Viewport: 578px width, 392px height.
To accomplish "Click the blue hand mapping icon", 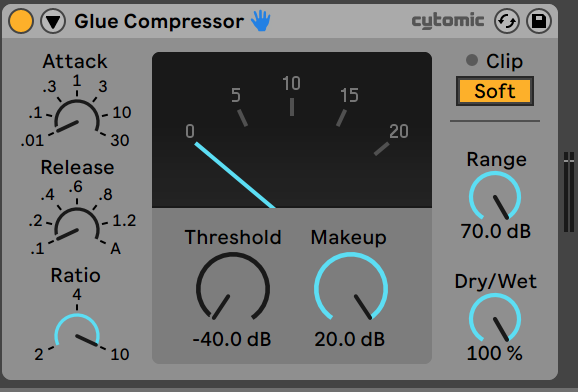I will 261,21.
